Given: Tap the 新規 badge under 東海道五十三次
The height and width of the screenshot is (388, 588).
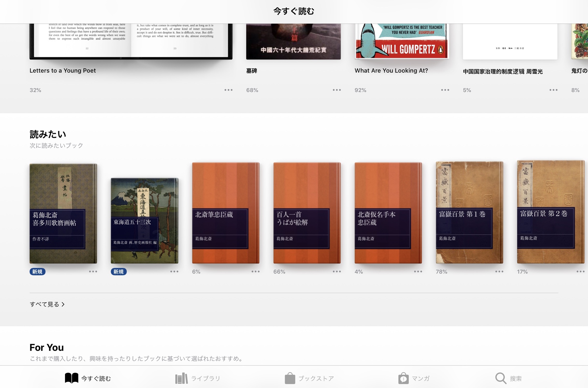Looking at the screenshot, I should point(119,272).
